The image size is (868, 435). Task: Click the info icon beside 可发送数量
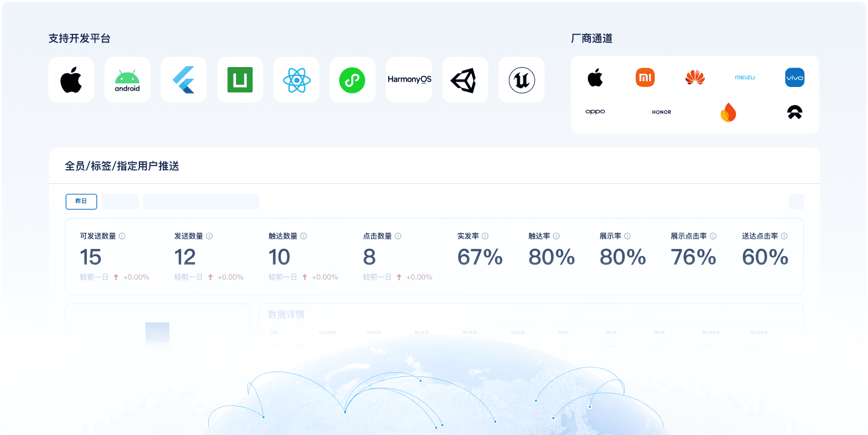[123, 236]
